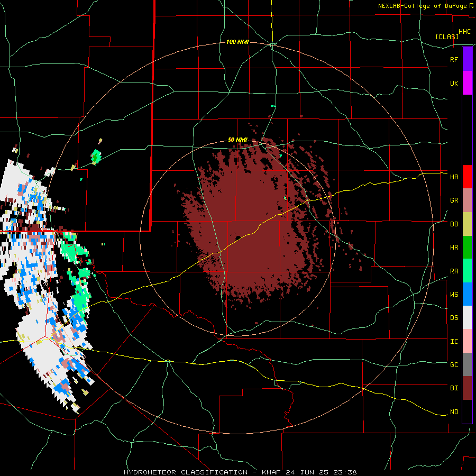Click the green rain echo northwest of radar

[x=96, y=157]
